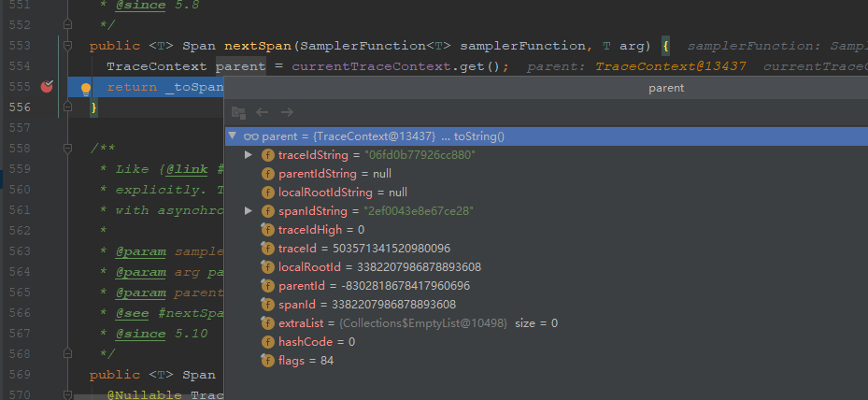Click the flags field icon

[268, 362]
